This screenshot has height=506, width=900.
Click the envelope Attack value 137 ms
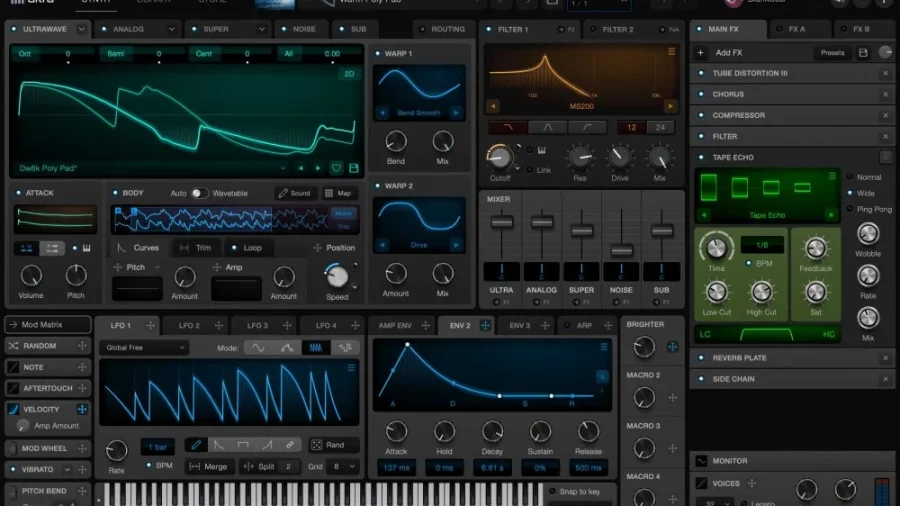(x=396, y=468)
